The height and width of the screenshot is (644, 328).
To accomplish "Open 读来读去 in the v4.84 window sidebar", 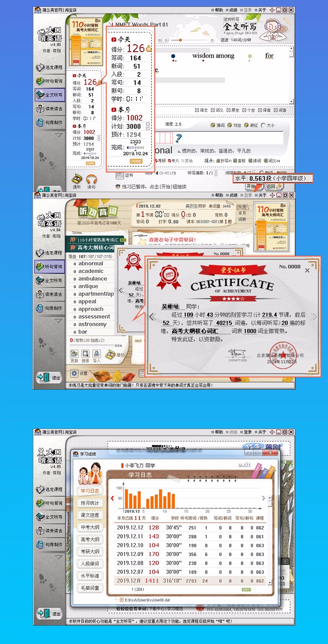I will [x=49, y=294].
